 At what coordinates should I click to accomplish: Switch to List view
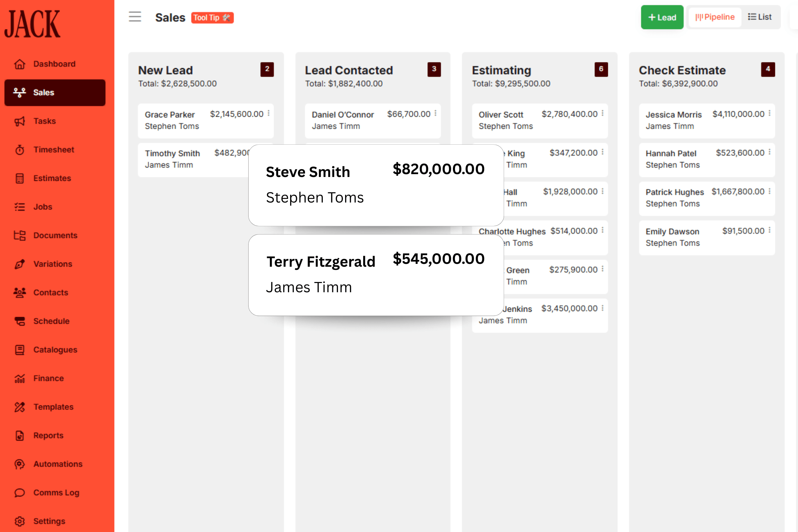tap(760, 17)
